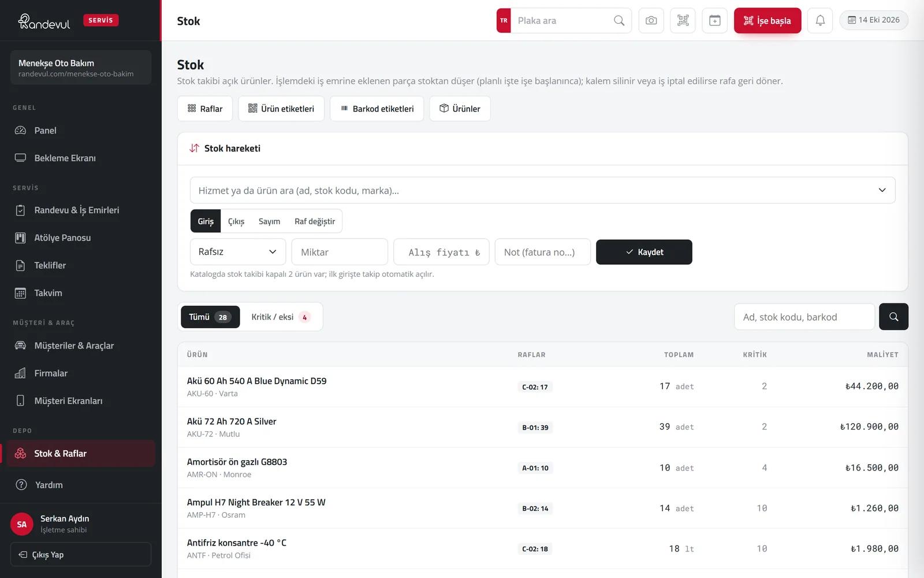This screenshot has width=924, height=578.
Task: Open Barkod etiketleri
Action: coord(377,109)
